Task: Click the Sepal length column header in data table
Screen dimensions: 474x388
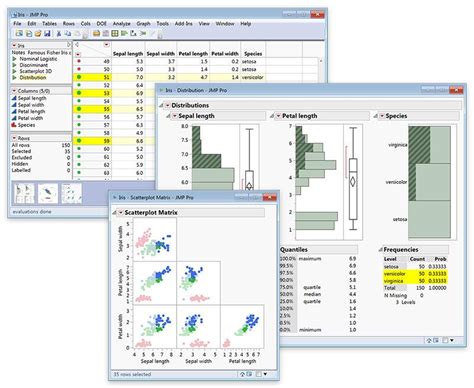Action: coord(128,54)
